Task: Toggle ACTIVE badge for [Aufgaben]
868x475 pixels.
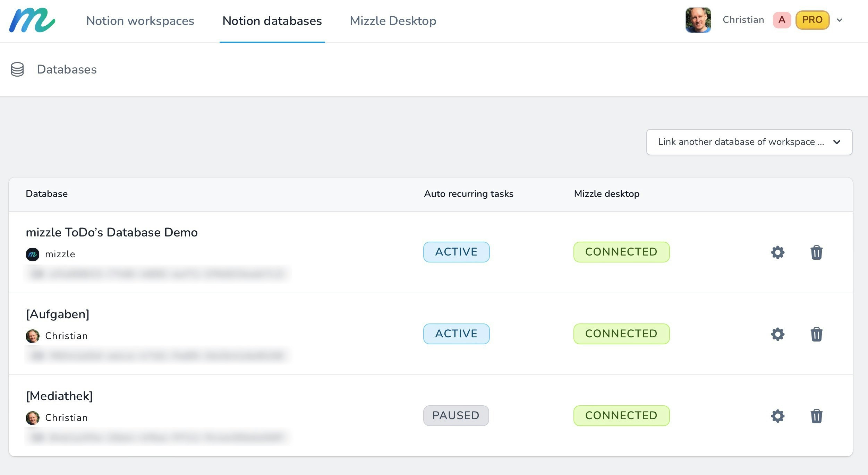Action: 456,334
